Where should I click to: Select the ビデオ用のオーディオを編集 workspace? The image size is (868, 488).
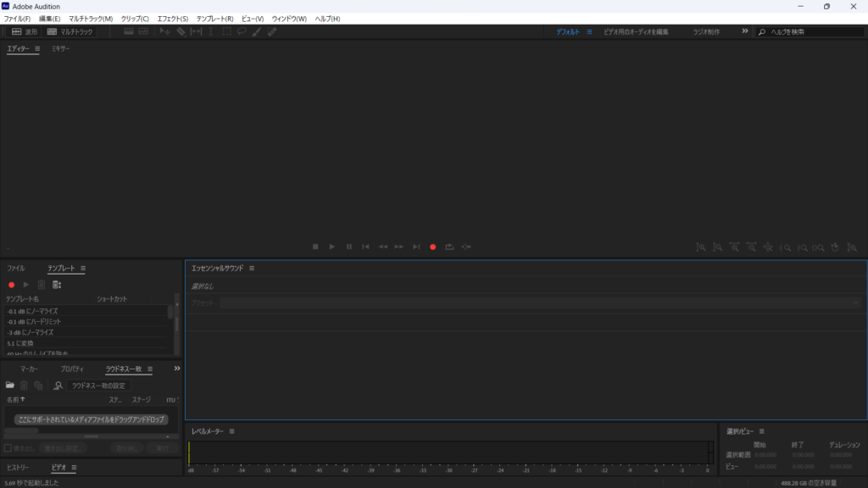[x=637, y=31]
